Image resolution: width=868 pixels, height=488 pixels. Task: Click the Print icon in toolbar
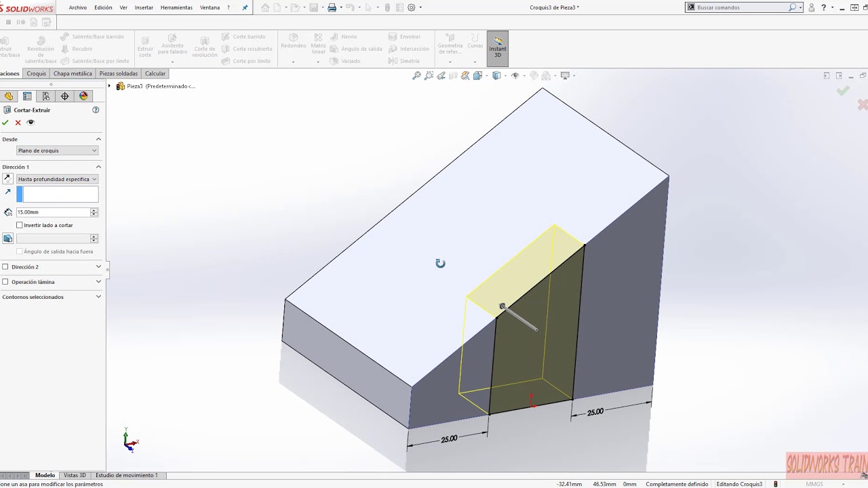[332, 7]
